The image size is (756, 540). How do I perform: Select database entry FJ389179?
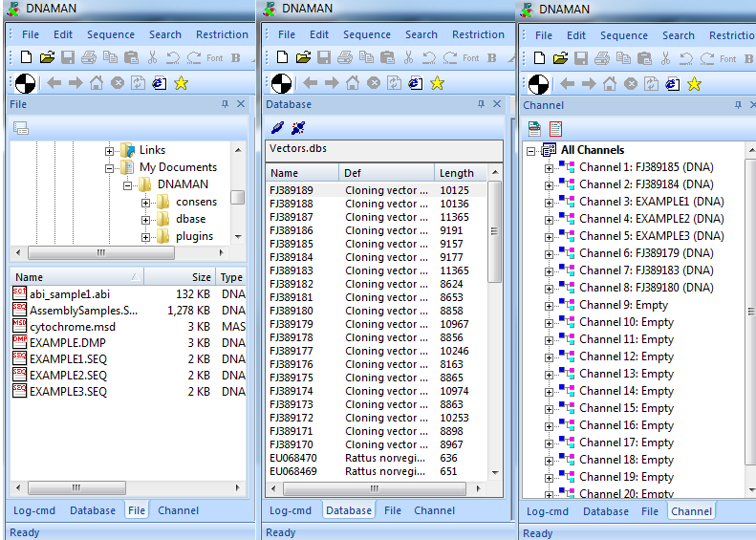pyautogui.click(x=292, y=324)
